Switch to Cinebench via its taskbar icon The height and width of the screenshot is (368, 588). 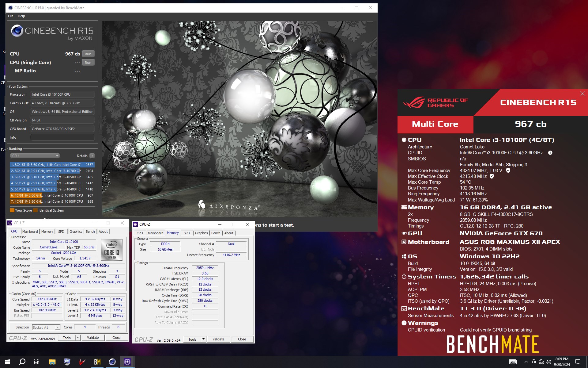pyautogui.click(x=112, y=362)
